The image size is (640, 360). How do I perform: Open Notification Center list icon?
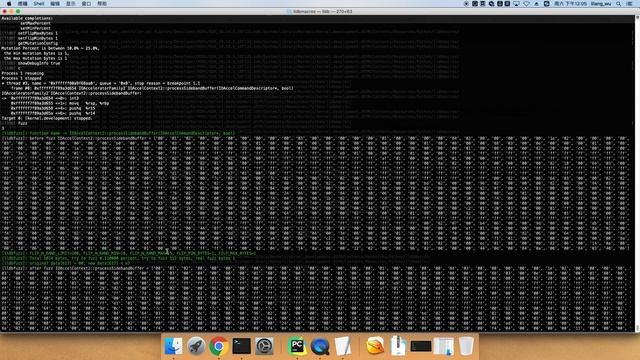point(629,4)
